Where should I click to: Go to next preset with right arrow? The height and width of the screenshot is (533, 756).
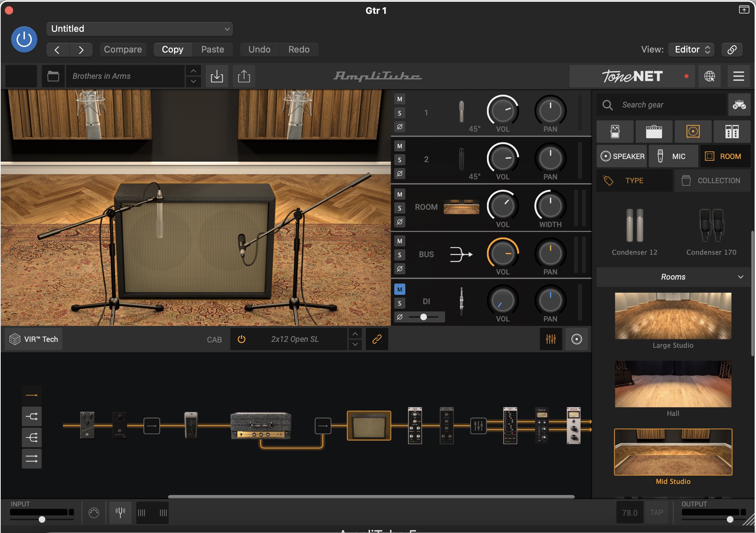coord(81,50)
